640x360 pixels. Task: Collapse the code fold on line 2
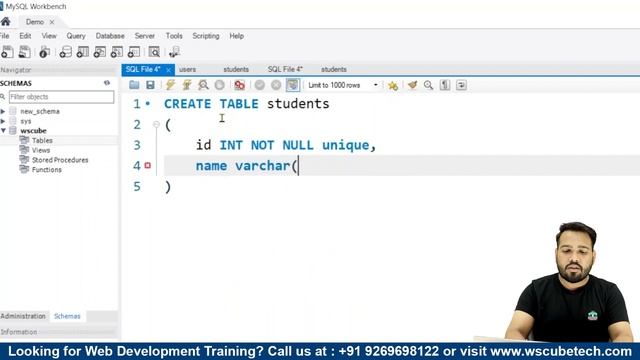click(156, 124)
